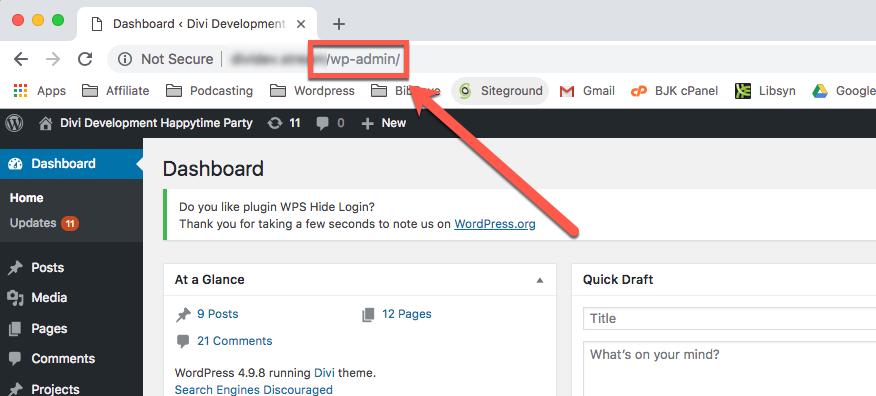876x396 pixels.
Task: Click the Quick Draft Title field
Action: pyautogui.click(x=730, y=318)
